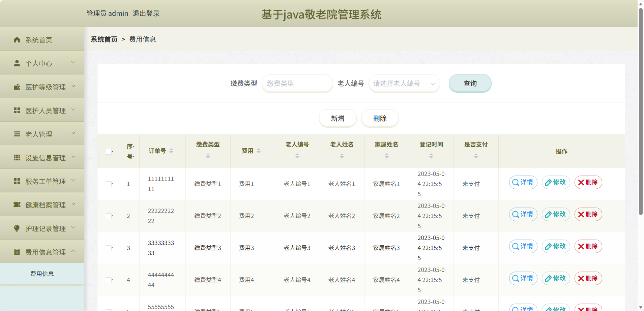
Task: Expand the 设施信息管理 menu chevron
Action: click(73, 157)
